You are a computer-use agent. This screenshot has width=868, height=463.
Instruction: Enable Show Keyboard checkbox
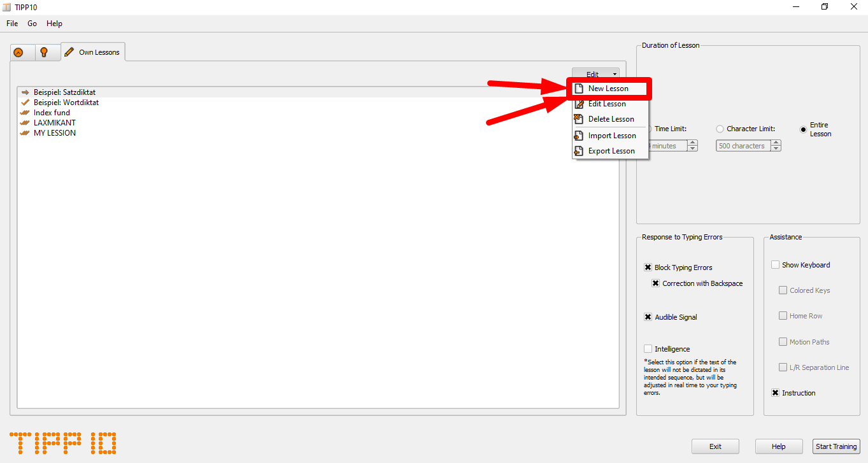[x=776, y=265]
